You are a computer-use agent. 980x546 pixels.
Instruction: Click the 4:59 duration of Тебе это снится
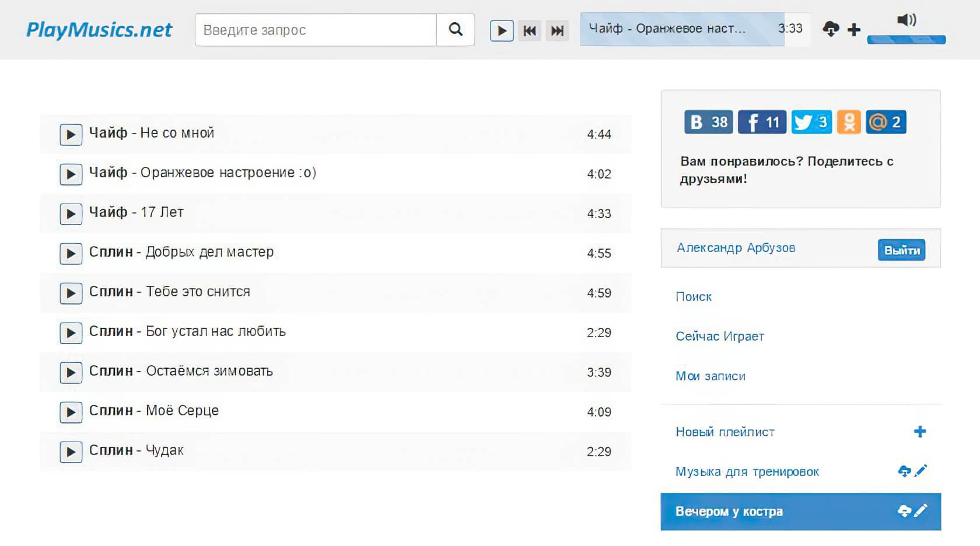click(599, 293)
